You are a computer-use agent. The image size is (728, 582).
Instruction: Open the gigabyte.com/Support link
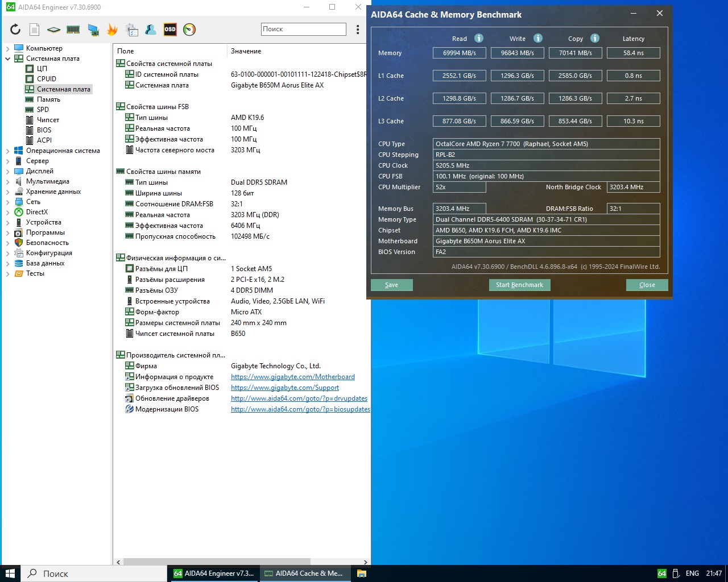click(284, 388)
